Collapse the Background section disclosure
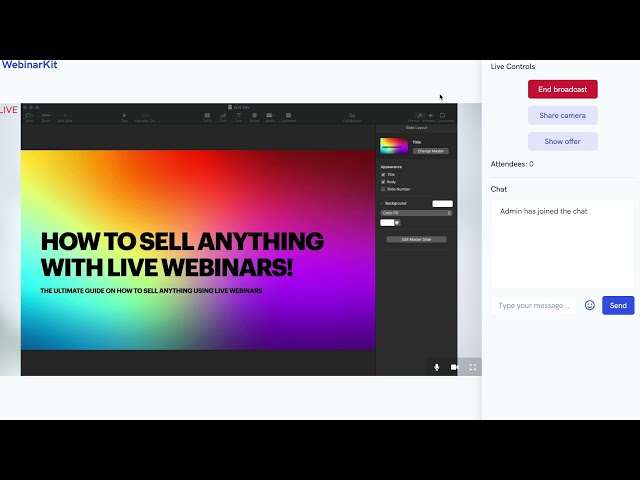The width and height of the screenshot is (640, 480). (382, 203)
